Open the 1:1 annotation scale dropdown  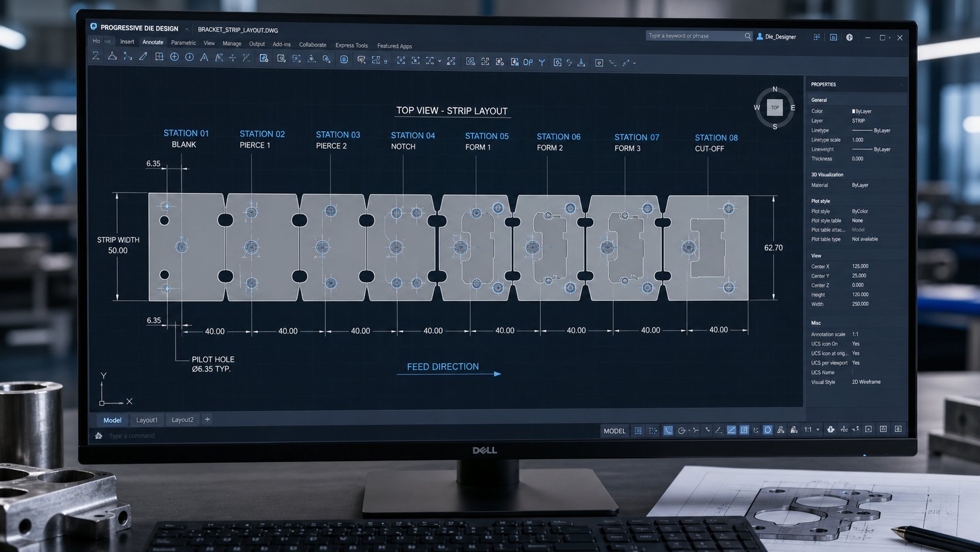(x=818, y=429)
